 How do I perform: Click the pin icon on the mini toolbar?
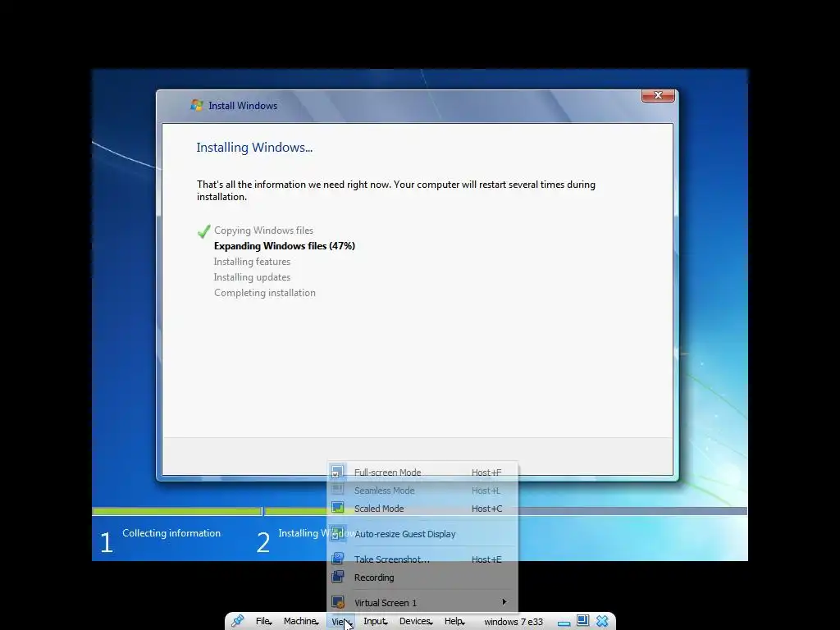coord(237,621)
